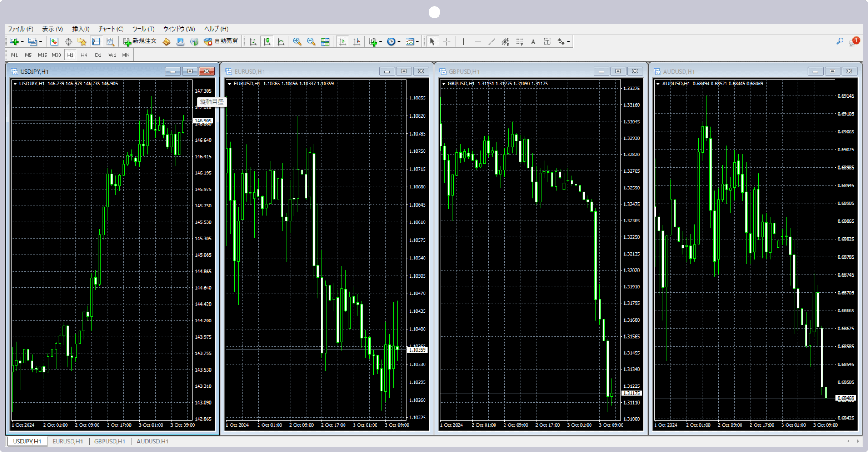Expand the indicators list dropdown arrow
This screenshot has height=452, width=868.
(x=380, y=42)
